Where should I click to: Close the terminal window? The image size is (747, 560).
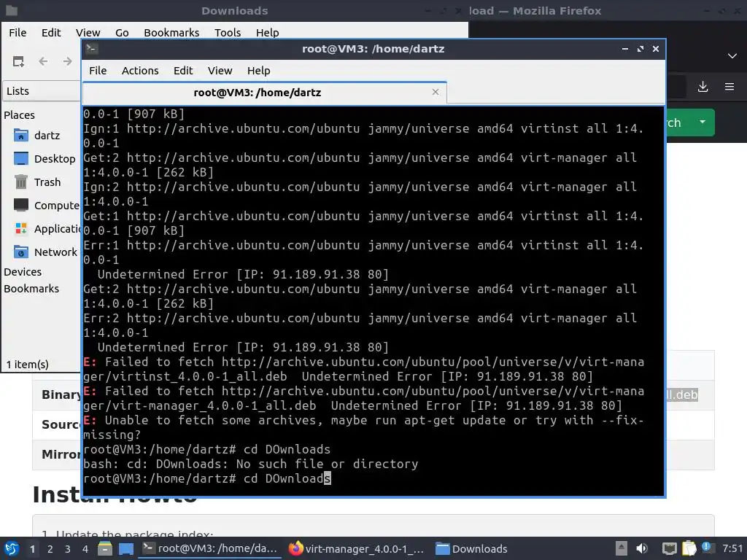656,49
